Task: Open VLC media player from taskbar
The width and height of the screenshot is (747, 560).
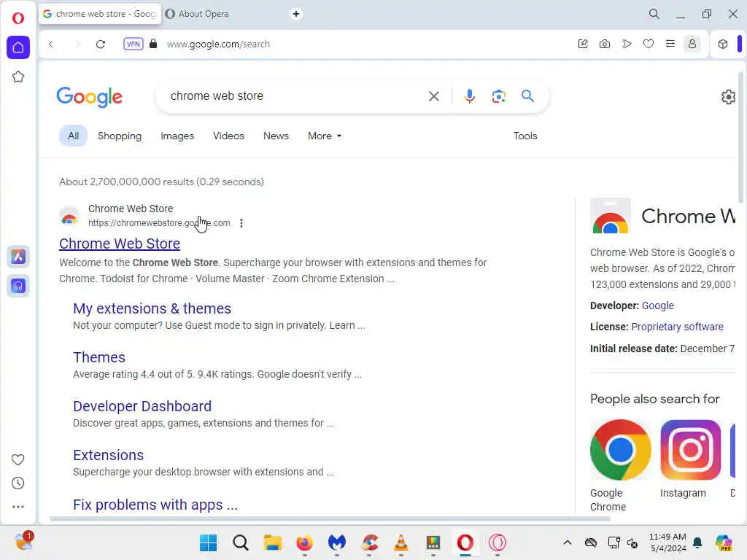Action: (401, 542)
